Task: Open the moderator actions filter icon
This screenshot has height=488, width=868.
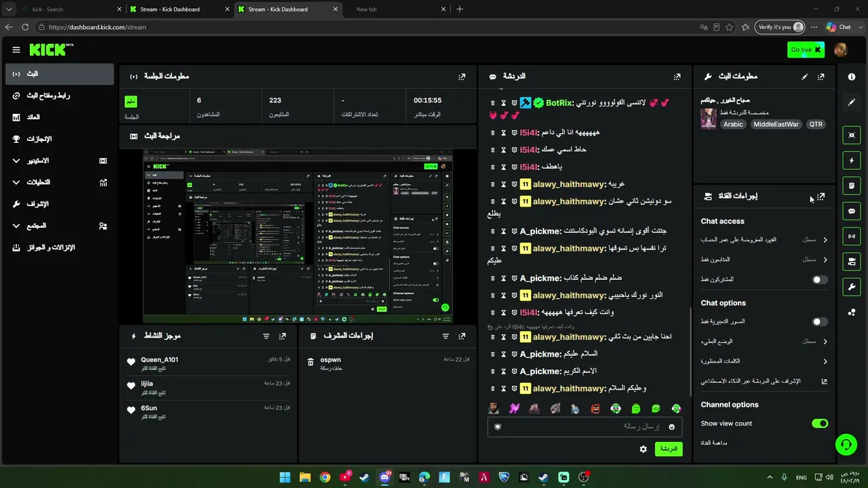Action: pos(446,335)
